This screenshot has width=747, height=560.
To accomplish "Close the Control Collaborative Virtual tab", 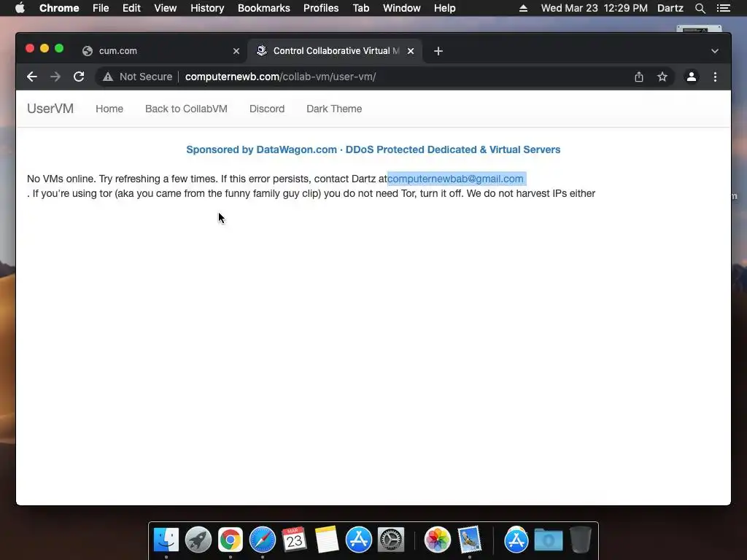I will (x=411, y=51).
